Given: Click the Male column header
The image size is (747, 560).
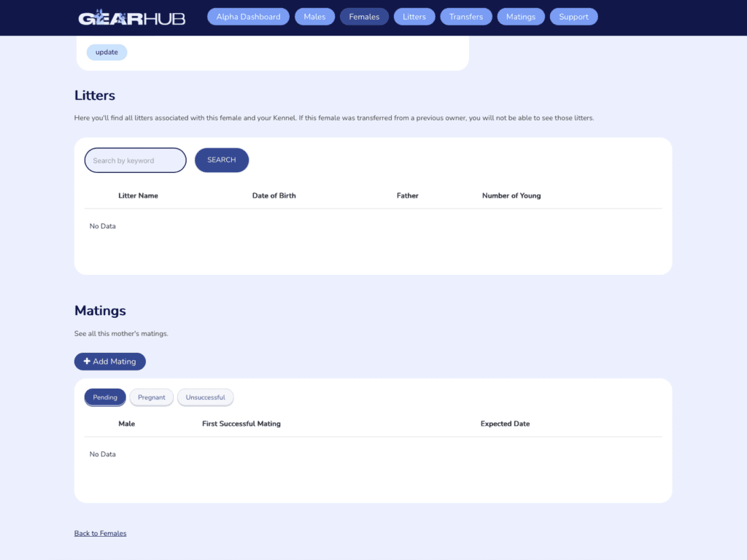Looking at the screenshot, I should tap(127, 424).
